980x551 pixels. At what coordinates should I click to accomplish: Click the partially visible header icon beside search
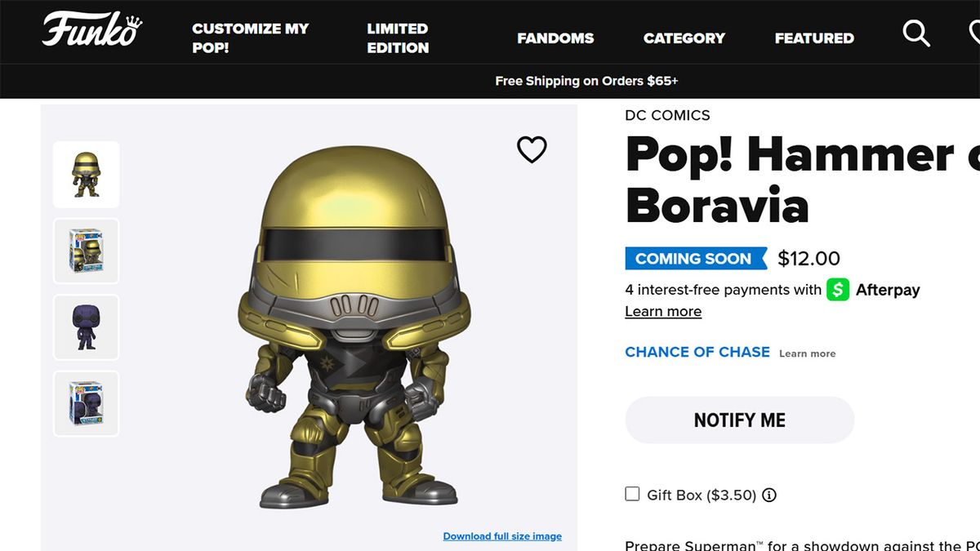pos(973,34)
